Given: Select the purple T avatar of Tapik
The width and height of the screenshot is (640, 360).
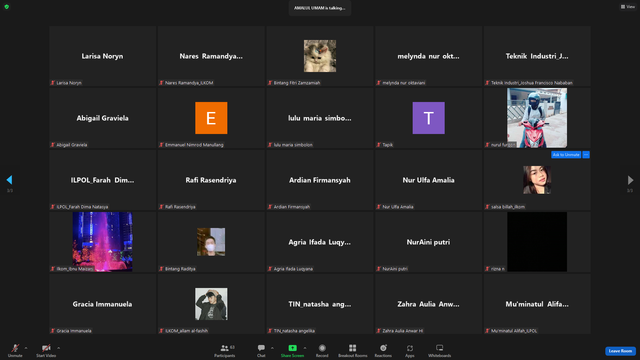Looking at the screenshot, I should coord(429,118).
